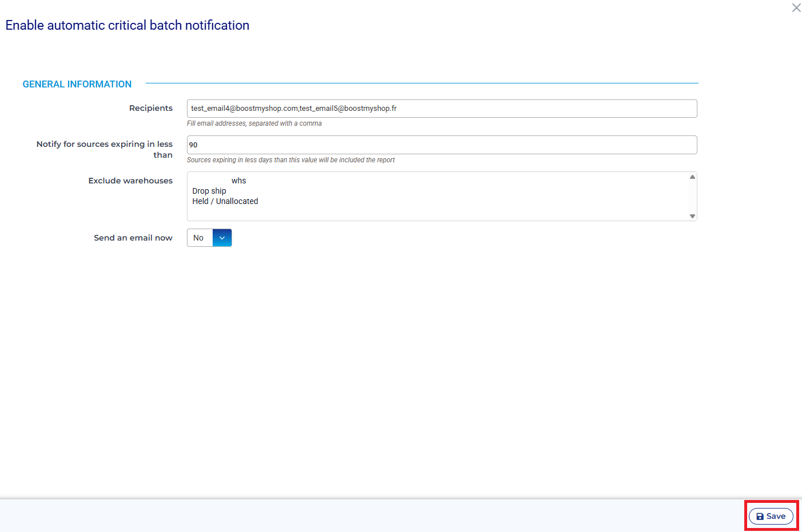Click the GENERAL INFORMATION section heading
This screenshot has height=532, width=802.
click(77, 84)
